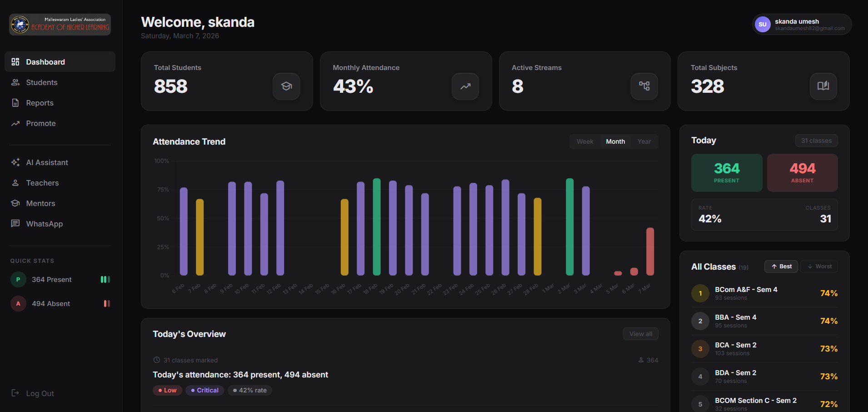868x412 pixels.
Task: Open the Promote section
Action: (x=40, y=123)
